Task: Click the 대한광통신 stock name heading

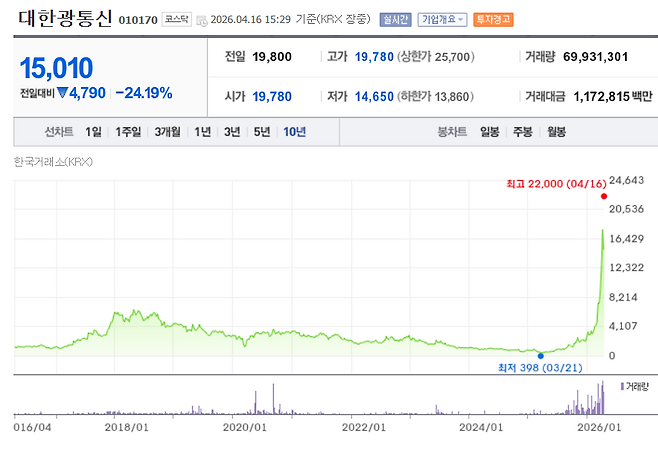Action: pos(65,18)
